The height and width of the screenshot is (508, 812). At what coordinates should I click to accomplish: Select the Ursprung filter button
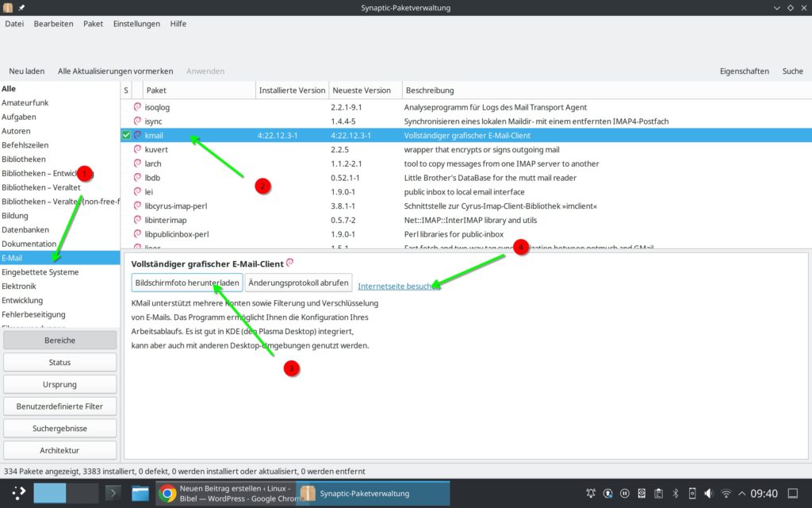(59, 384)
